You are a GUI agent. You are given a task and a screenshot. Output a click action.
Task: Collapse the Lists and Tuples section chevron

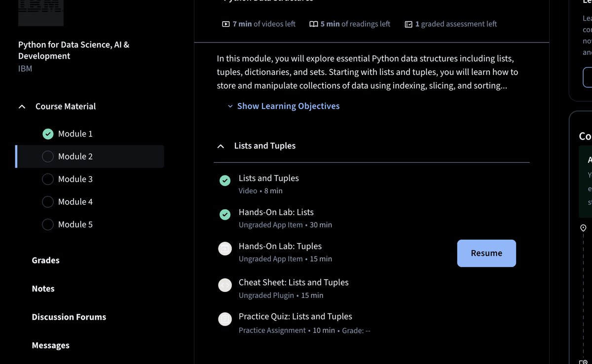[220, 146]
